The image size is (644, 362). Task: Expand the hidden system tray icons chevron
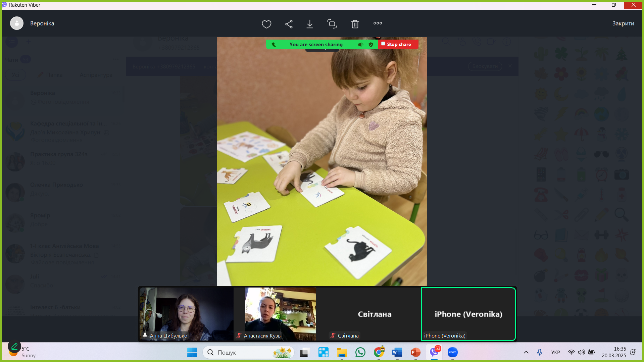[526, 352]
